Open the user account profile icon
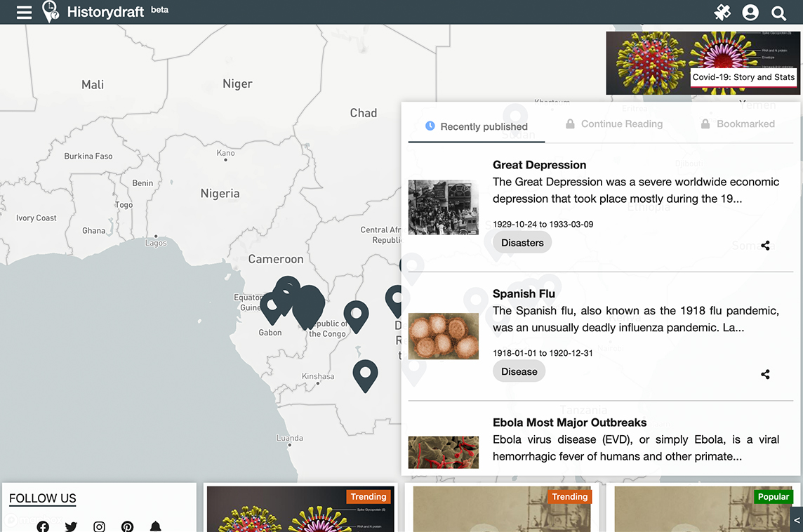 [750, 13]
